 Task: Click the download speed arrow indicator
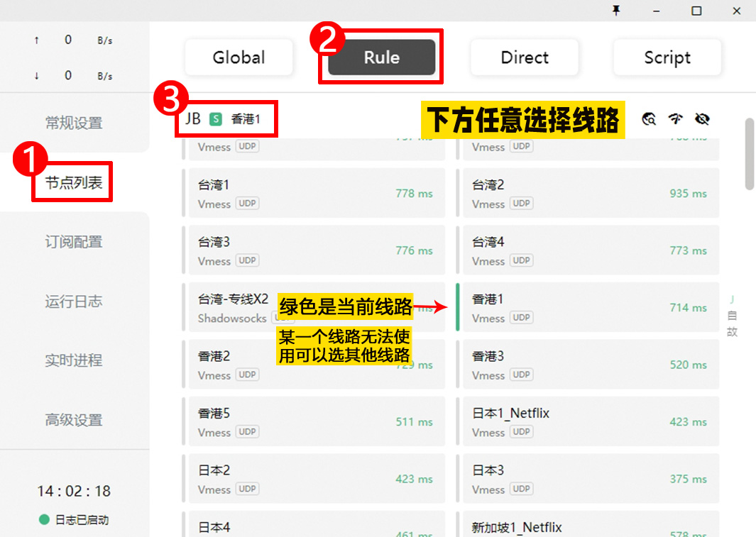pyautogui.click(x=36, y=76)
